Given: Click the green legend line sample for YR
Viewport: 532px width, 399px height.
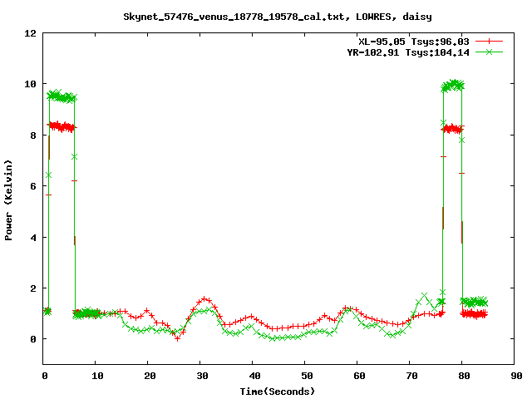Looking at the screenshot, I should click(489, 52).
